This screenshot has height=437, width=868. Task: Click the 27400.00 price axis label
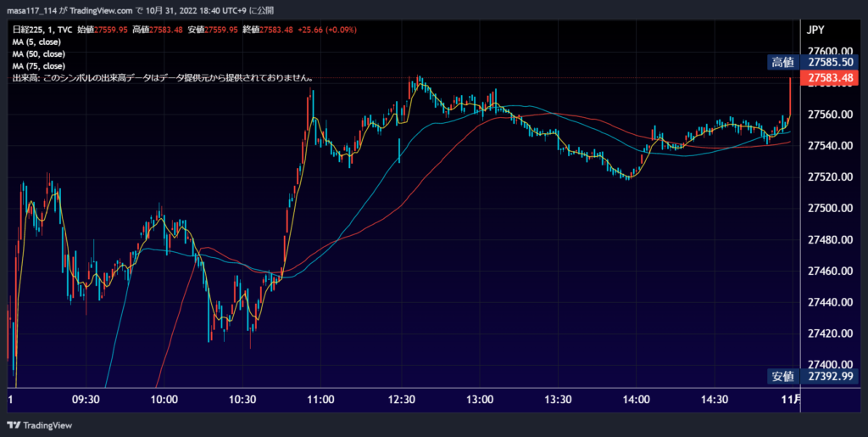tap(829, 364)
